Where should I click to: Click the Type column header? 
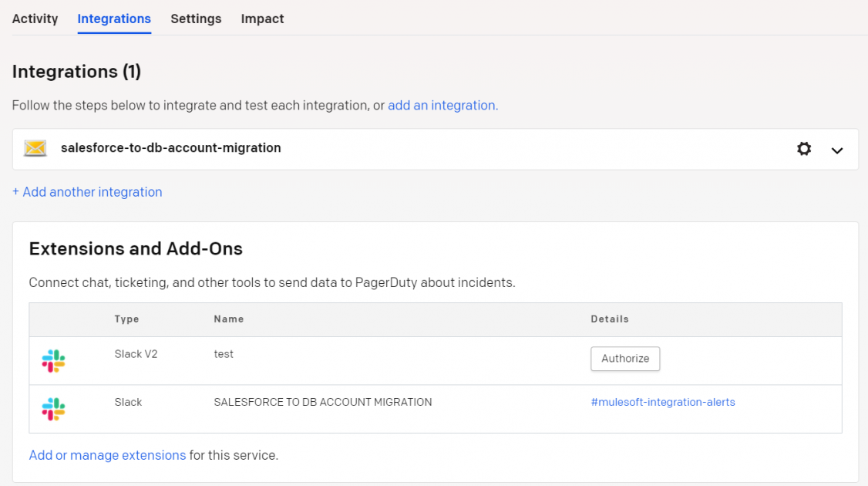[126, 319]
